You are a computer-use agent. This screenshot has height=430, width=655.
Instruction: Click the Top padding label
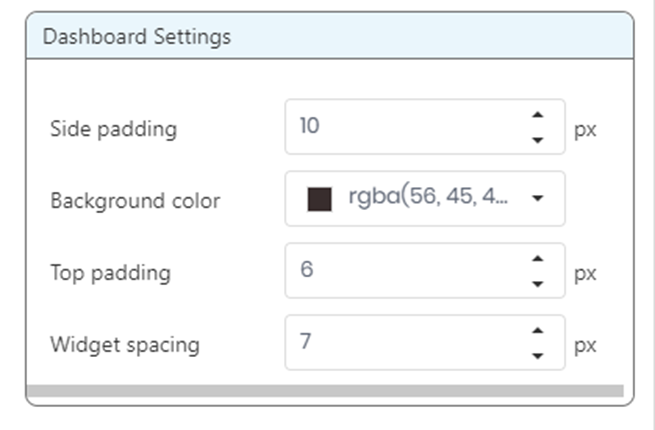coord(110,272)
